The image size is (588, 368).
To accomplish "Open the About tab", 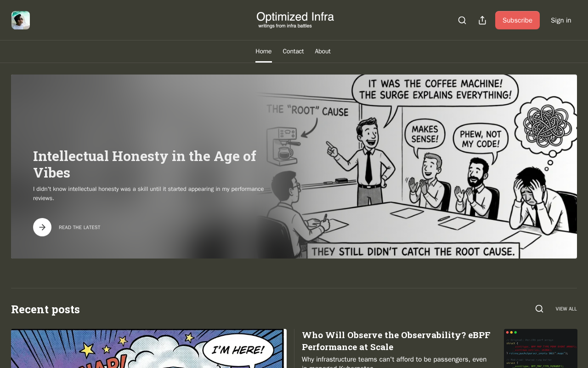I will (x=322, y=52).
